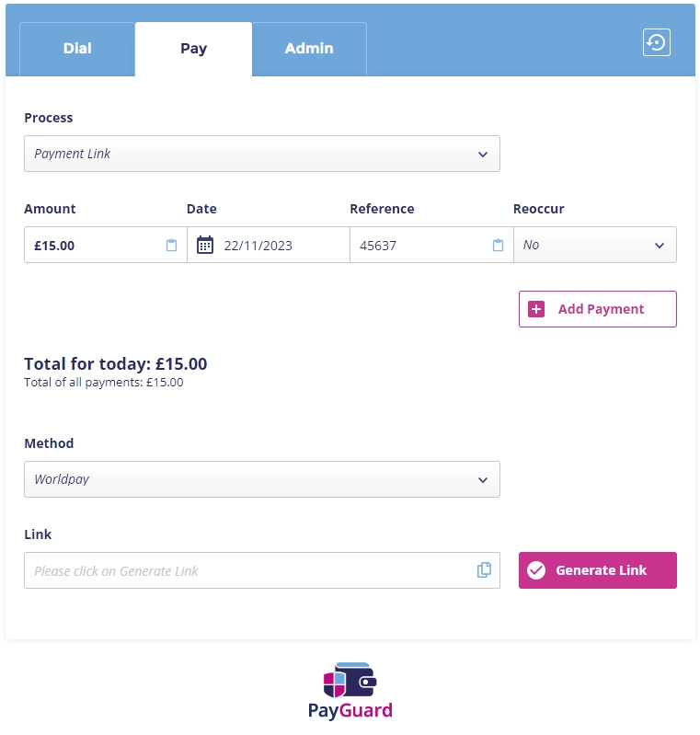Screen dimensions: 700x735
Task: Click into the Amount field showing £15.00
Action: click(92, 246)
